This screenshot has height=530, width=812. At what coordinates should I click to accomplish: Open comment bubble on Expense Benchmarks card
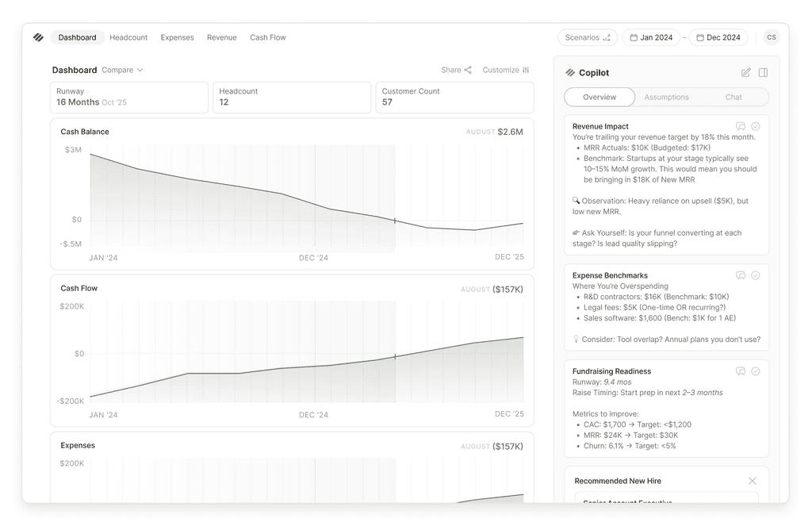740,275
